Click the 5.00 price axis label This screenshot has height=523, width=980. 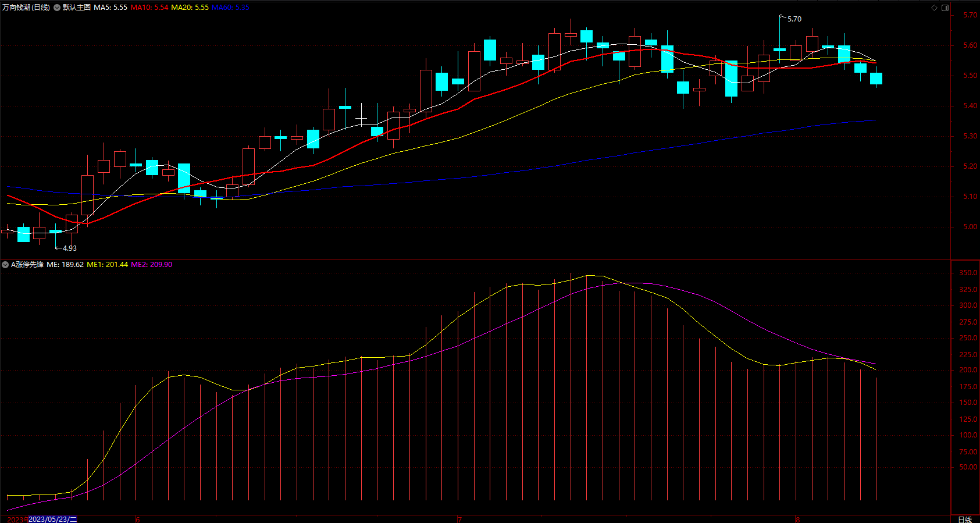click(x=970, y=227)
